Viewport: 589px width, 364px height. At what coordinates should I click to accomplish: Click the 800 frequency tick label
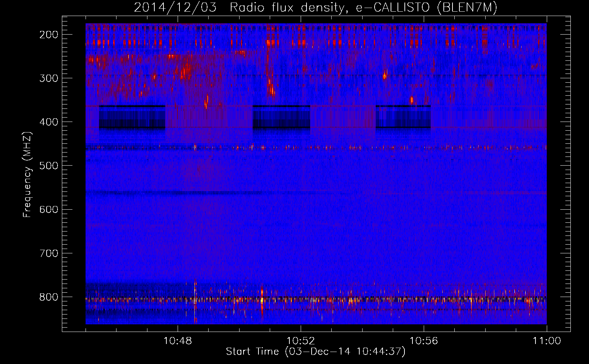tap(48, 297)
